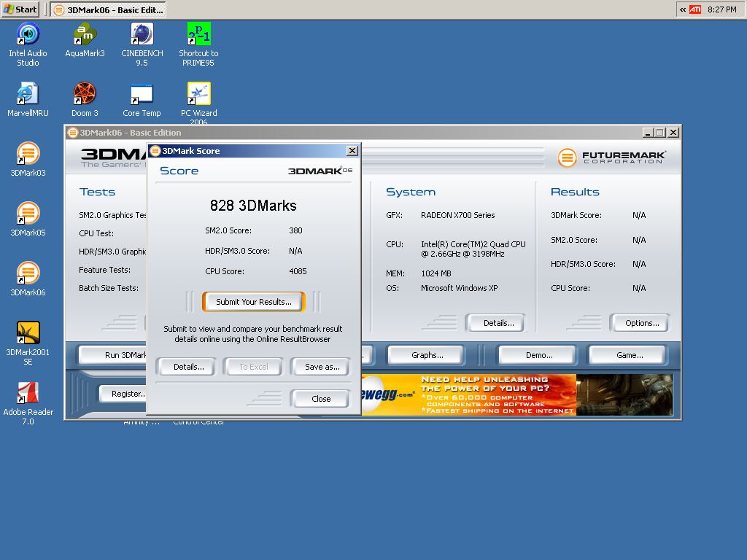Image resolution: width=747 pixels, height=560 pixels.
Task: Click 'RADEON X700 Series' GFX text
Action: [x=458, y=215]
